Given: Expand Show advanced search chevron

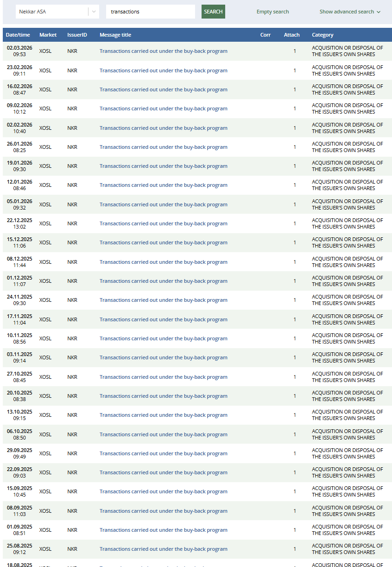Looking at the screenshot, I should [378, 12].
